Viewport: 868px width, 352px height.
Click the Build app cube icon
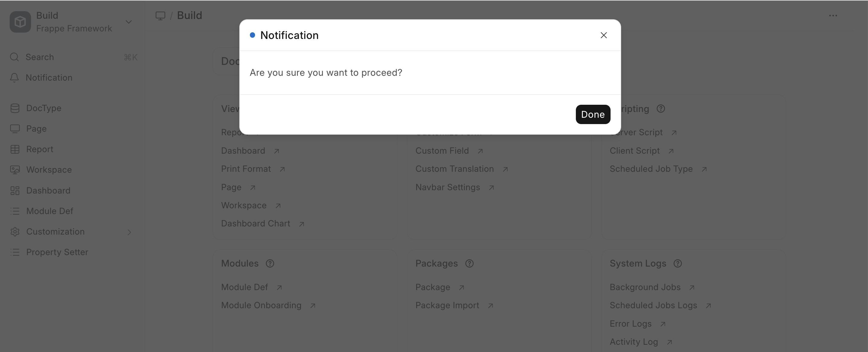tap(20, 22)
